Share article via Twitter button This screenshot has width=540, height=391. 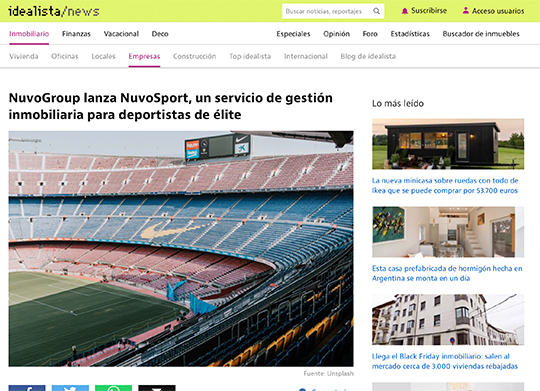70,388
